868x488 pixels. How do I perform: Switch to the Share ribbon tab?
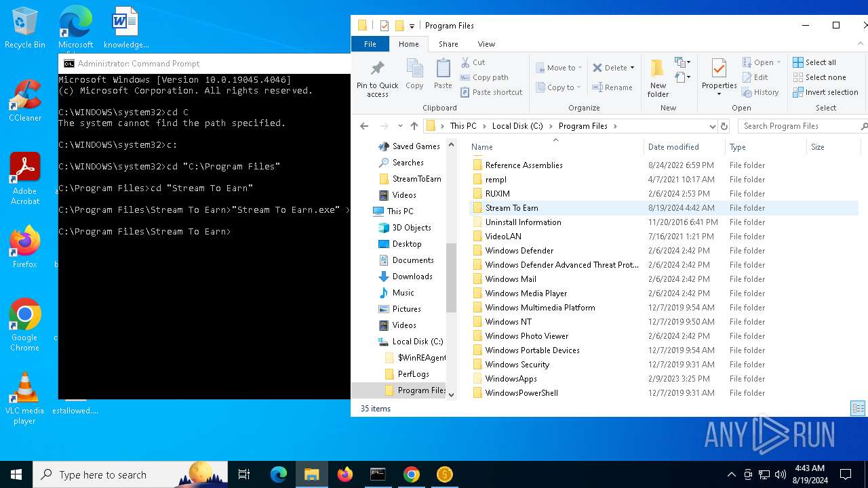click(x=448, y=44)
